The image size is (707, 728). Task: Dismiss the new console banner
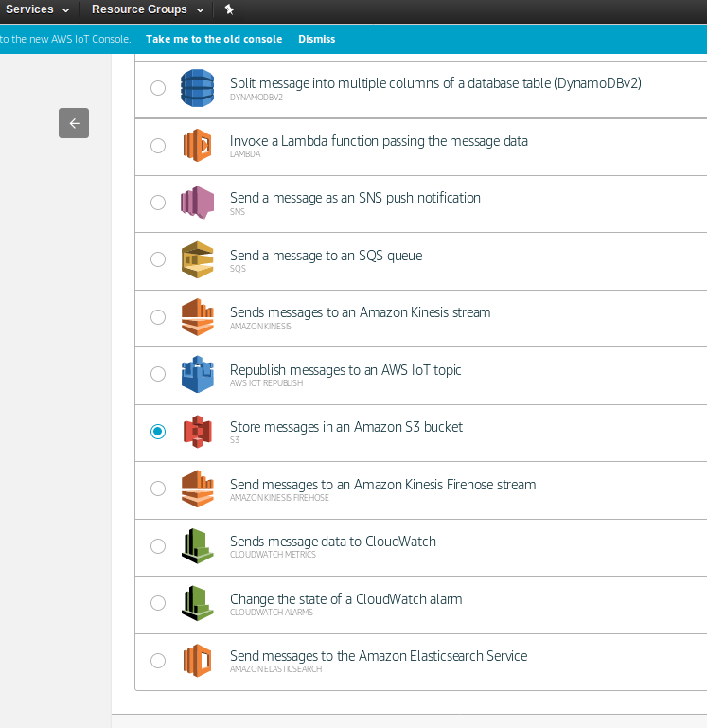point(317,39)
